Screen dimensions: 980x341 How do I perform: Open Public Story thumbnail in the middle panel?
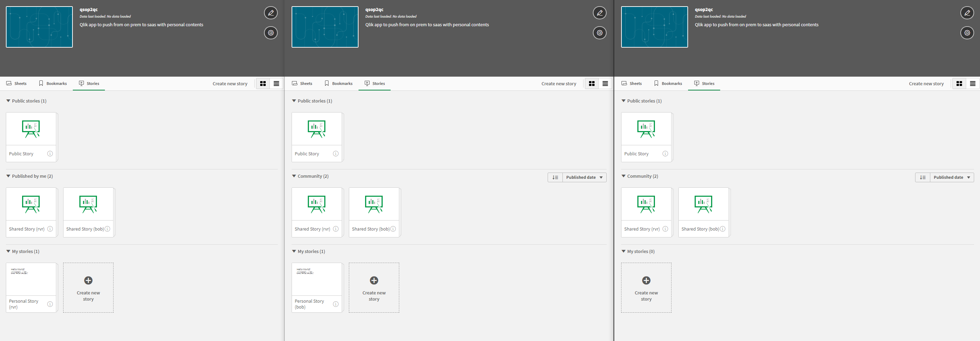(316, 129)
